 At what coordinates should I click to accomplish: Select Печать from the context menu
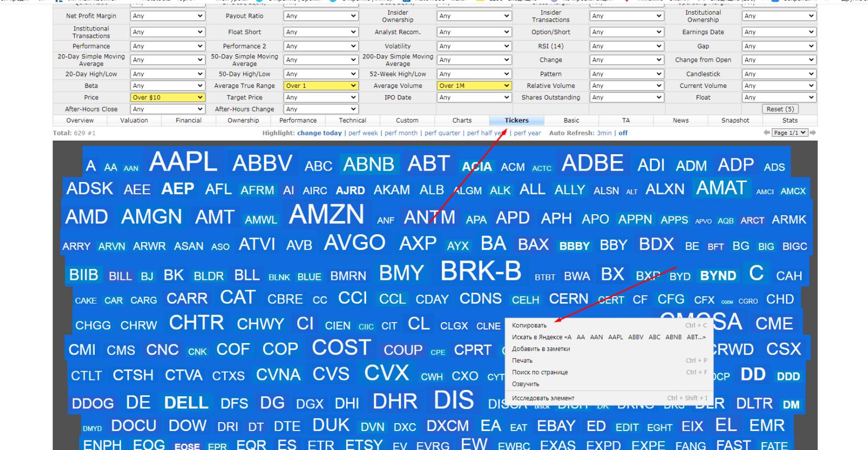coord(522,361)
